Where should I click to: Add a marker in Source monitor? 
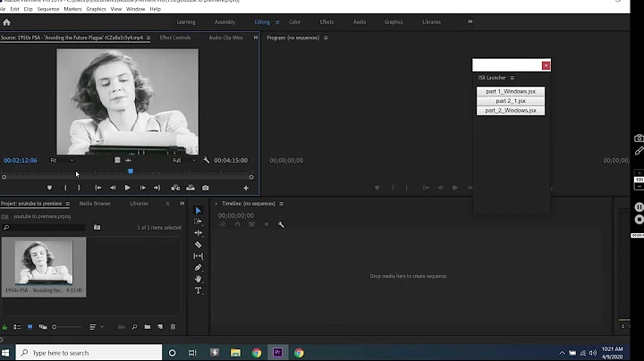pyautogui.click(x=49, y=188)
